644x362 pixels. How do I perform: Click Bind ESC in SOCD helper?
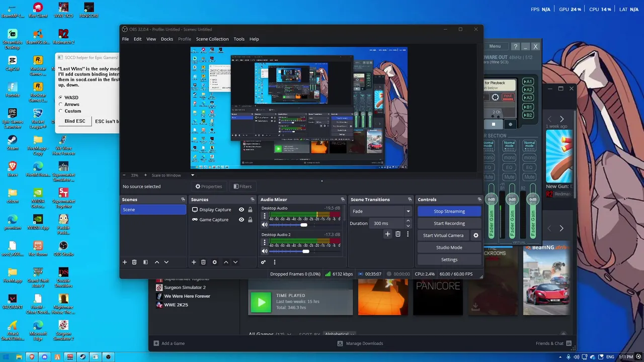coord(75,121)
